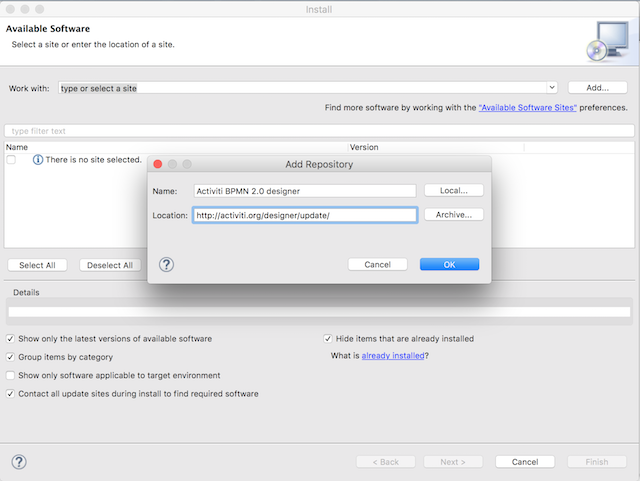
Task: Uncheck 'Hide items that are already installed'
Action: pyautogui.click(x=327, y=339)
